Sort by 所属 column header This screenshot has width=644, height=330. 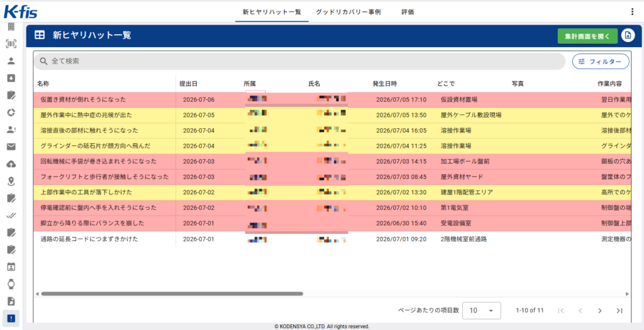click(250, 84)
